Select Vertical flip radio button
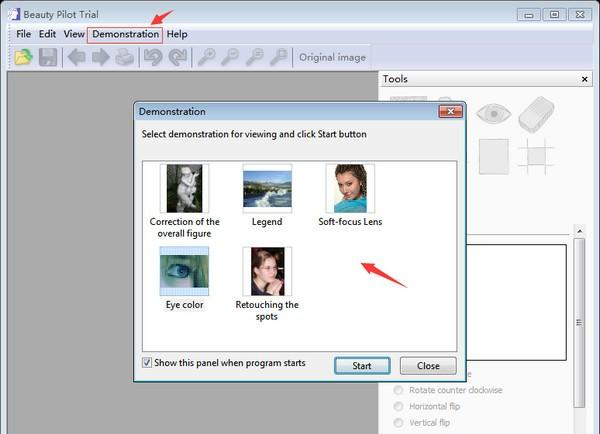Screen dimensions: 600x434 (398, 423)
